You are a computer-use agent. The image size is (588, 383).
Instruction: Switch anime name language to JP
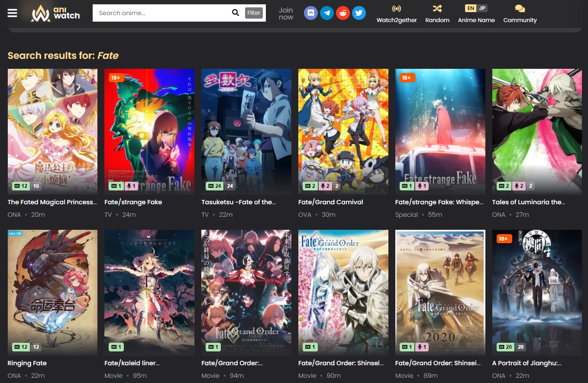point(482,8)
